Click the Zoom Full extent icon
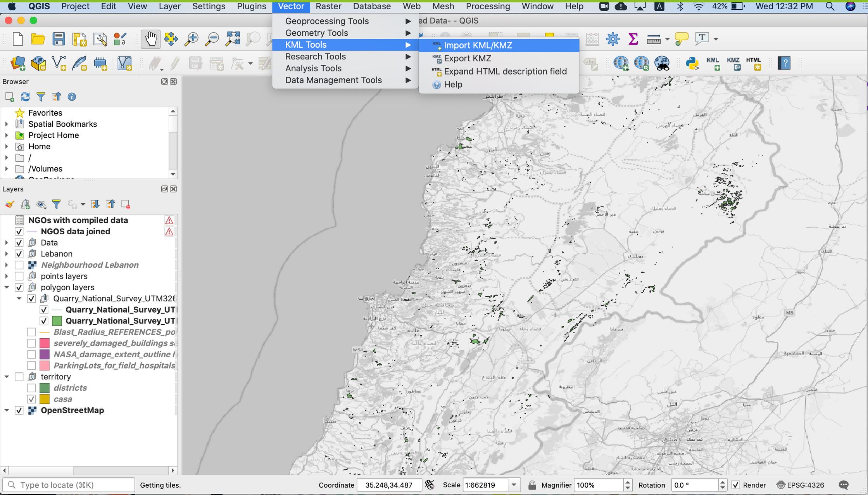The width and height of the screenshot is (868, 495). coord(233,39)
